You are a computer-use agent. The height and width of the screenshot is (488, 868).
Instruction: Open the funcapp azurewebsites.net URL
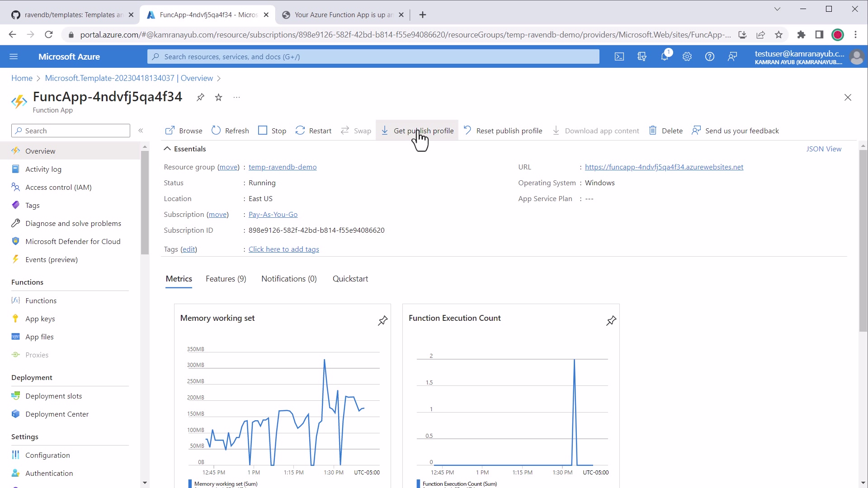[x=664, y=167]
